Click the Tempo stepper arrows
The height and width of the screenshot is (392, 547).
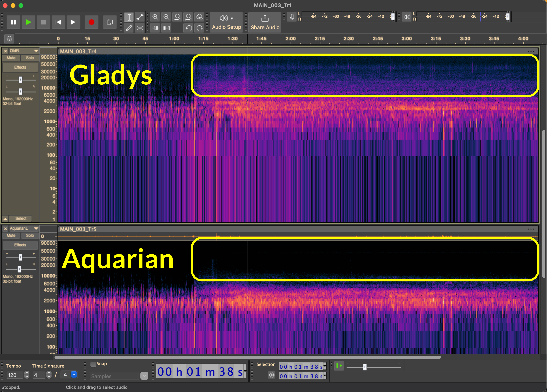(27, 375)
